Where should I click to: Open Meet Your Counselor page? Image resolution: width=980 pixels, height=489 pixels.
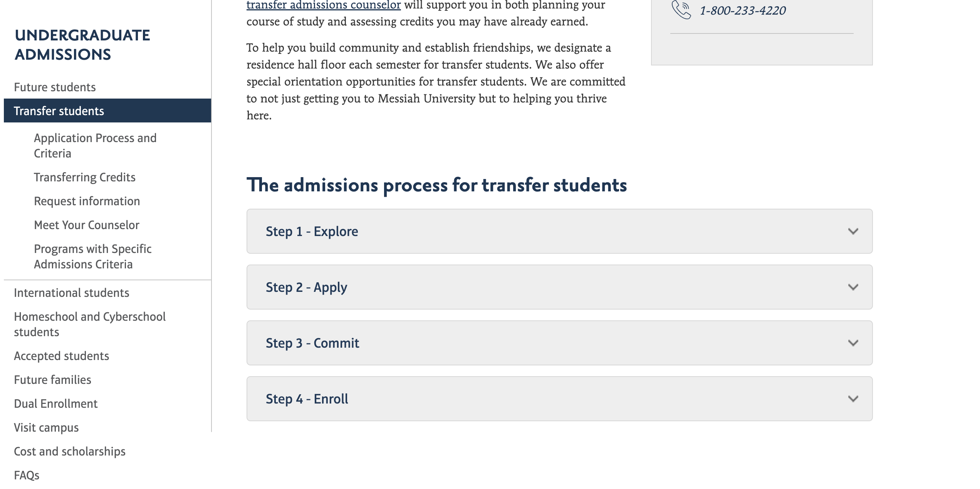(x=86, y=224)
